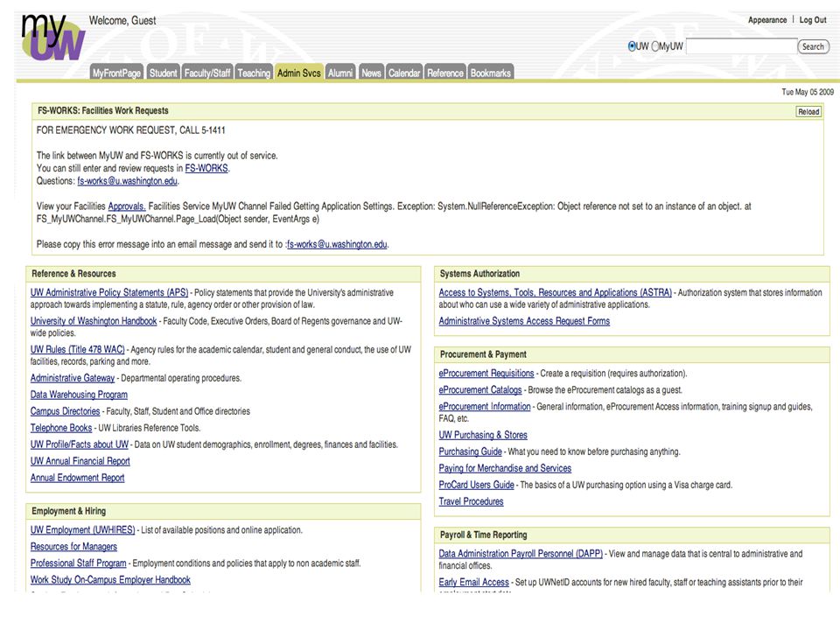840x630 pixels.
Task: Open UW Purchasing & Stores
Action: (483, 435)
